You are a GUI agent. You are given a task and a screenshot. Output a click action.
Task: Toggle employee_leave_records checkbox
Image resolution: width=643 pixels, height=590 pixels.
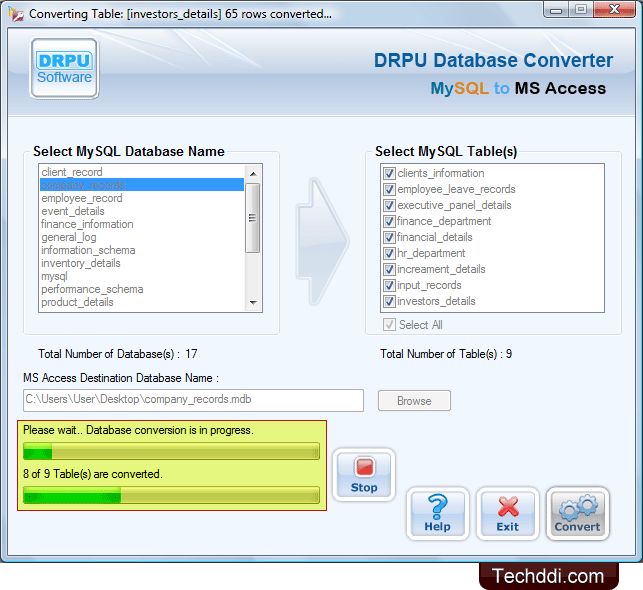[x=389, y=189]
